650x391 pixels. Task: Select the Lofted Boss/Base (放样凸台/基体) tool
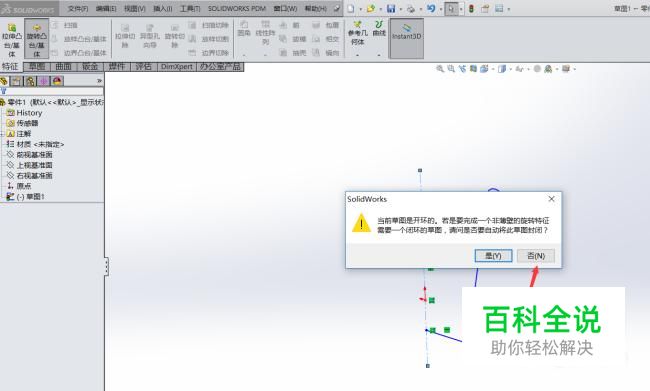click(79, 39)
